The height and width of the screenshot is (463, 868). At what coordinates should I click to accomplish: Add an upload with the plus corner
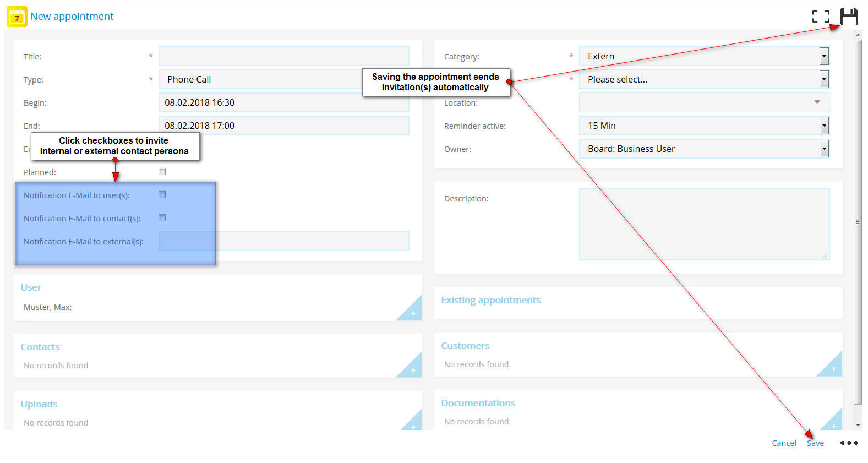tap(413, 427)
